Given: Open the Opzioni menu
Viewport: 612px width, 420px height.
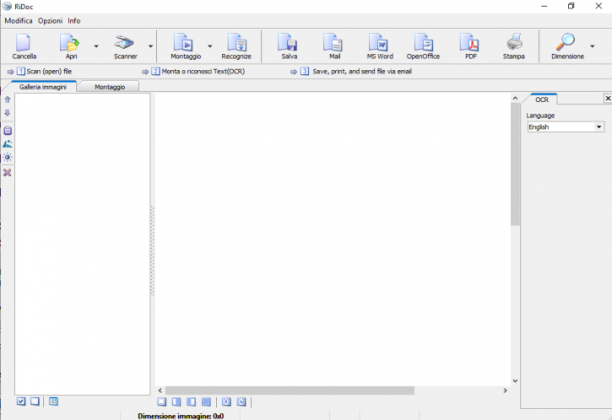Looking at the screenshot, I should tap(50, 21).
